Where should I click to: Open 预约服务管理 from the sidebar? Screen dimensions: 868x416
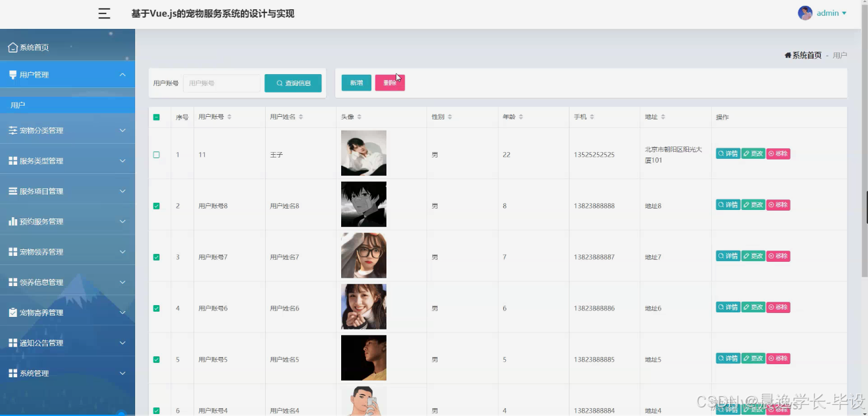click(x=65, y=221)
